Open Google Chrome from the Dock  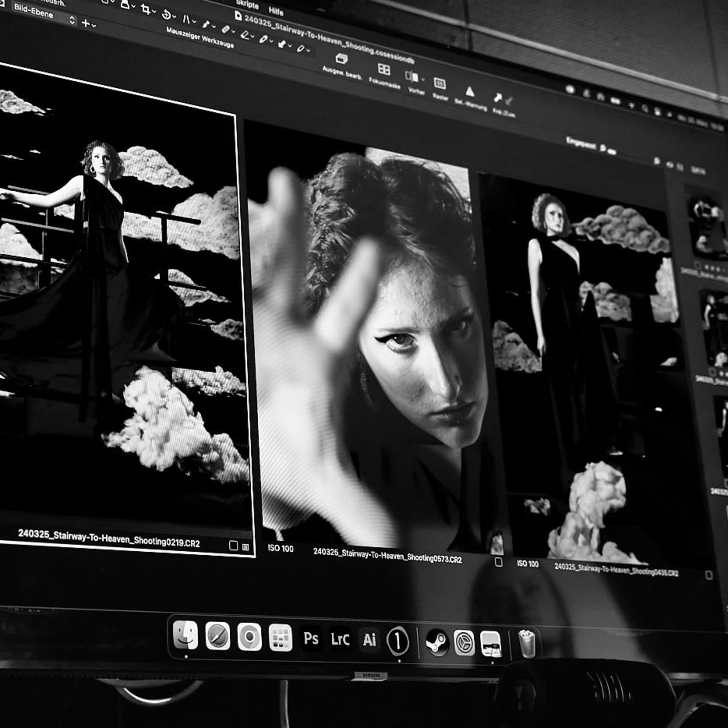(x=250, y=637)
